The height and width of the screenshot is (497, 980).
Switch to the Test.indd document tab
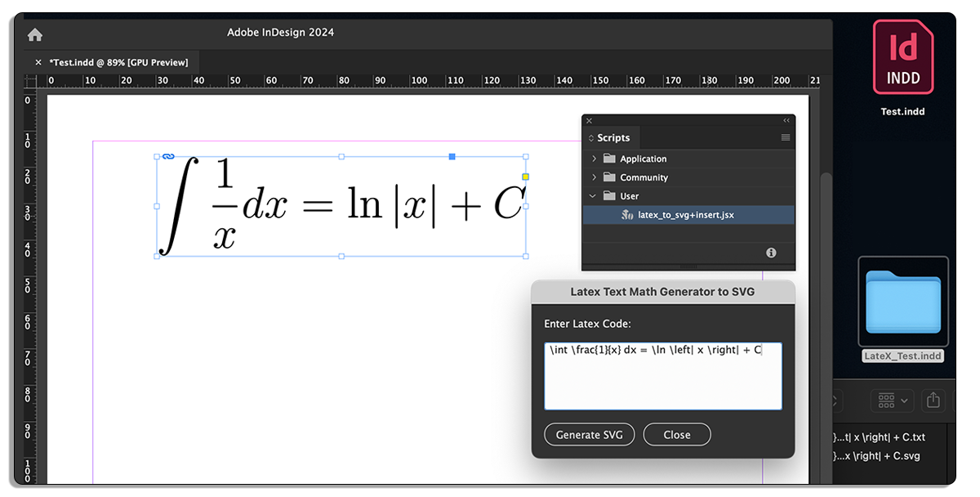pyautogui.click(x=119, y=61)
